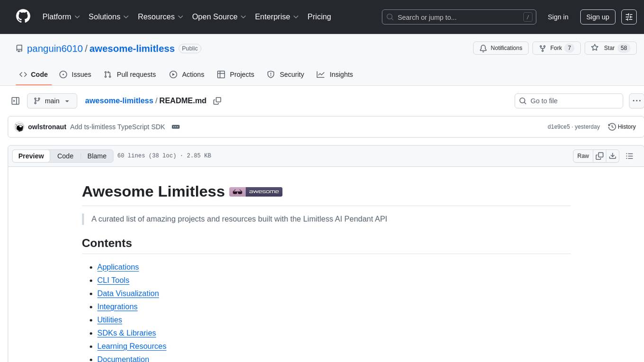Open the Raw file view
Image resolution: width=644 pixels, height=362 pixels.
[583, 156]
